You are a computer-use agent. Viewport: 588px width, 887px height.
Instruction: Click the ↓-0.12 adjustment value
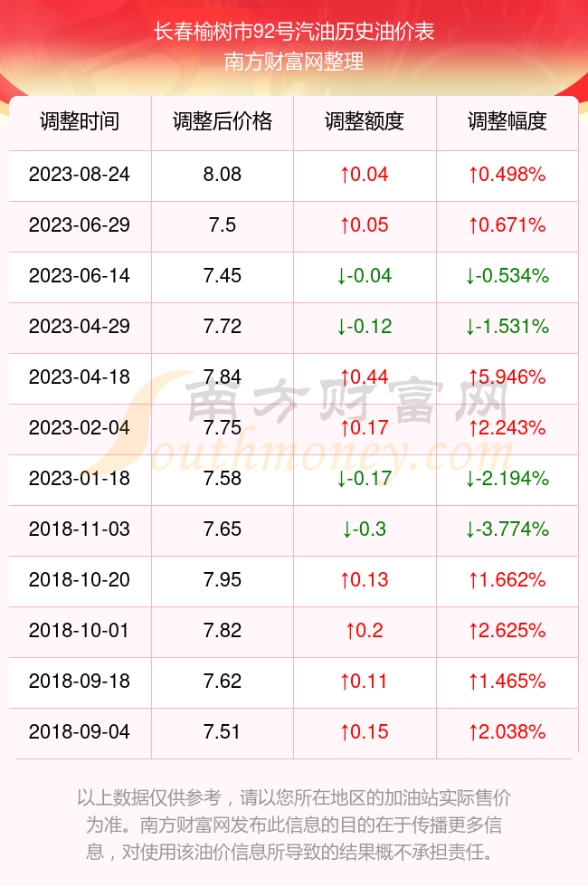[x=365, y=327]
